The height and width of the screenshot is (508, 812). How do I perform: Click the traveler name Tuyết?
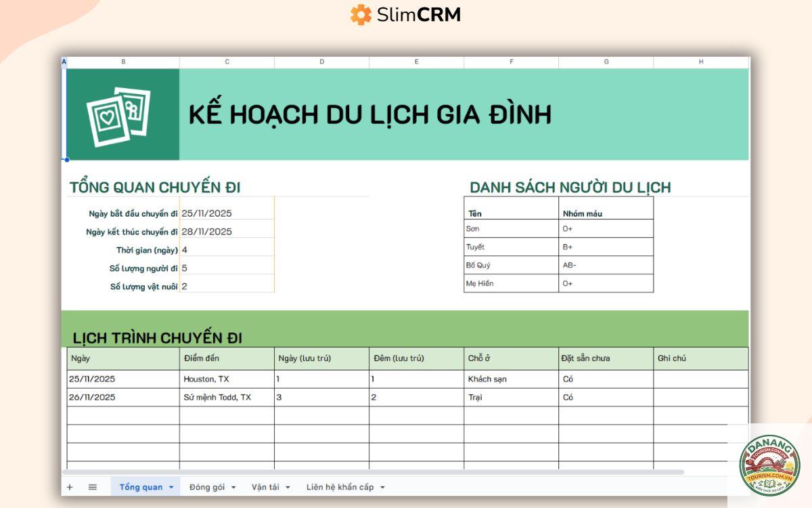pyautogui.click(x=475, y=247)
